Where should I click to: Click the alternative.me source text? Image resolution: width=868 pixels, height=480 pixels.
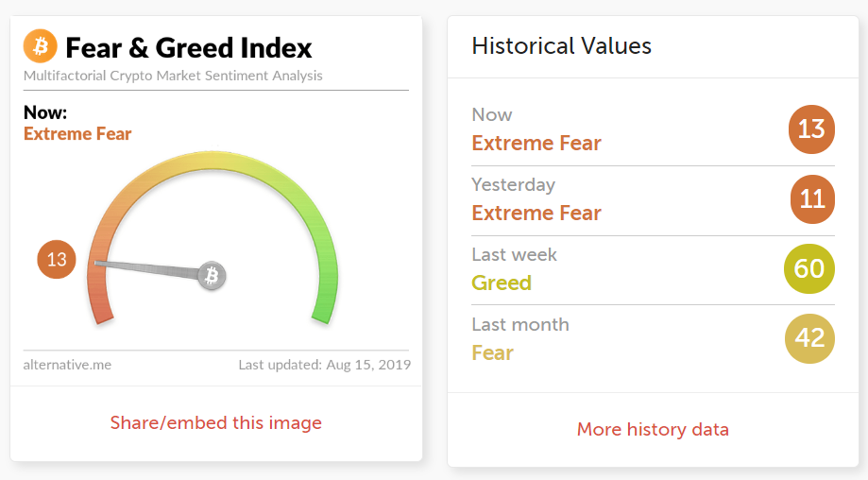tap(67, 365)
